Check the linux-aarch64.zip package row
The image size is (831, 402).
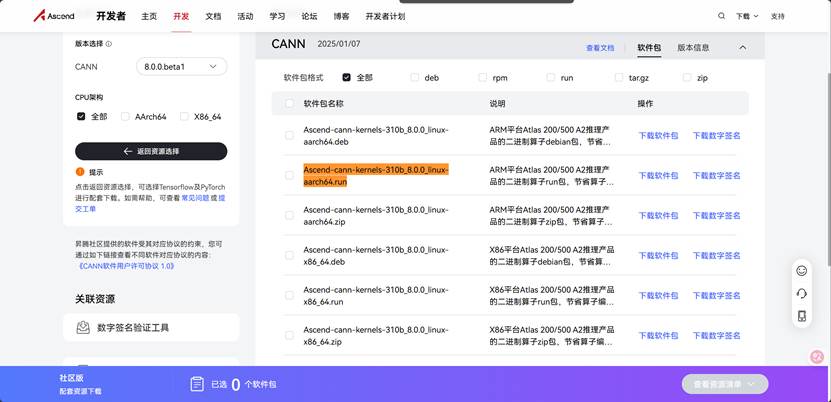pyautogui.click(x=289, y=215)
